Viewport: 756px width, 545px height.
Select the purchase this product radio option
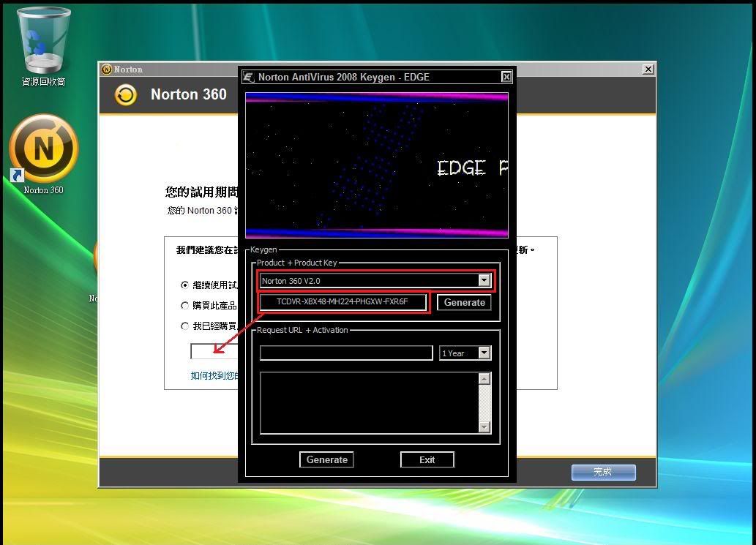184,306
